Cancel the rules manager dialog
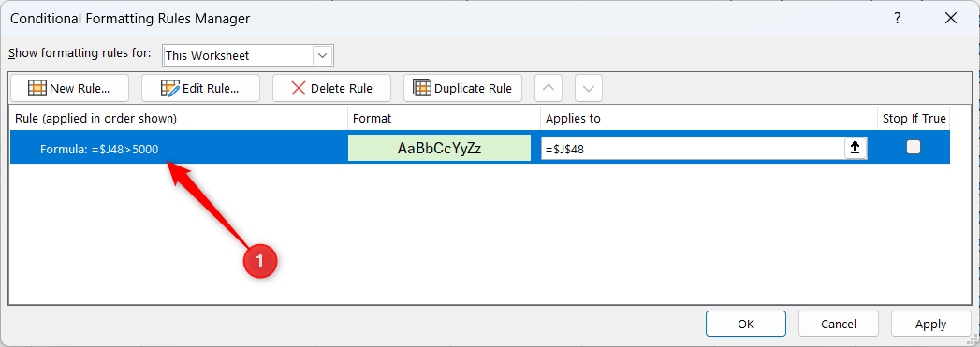 pos(838,324)
